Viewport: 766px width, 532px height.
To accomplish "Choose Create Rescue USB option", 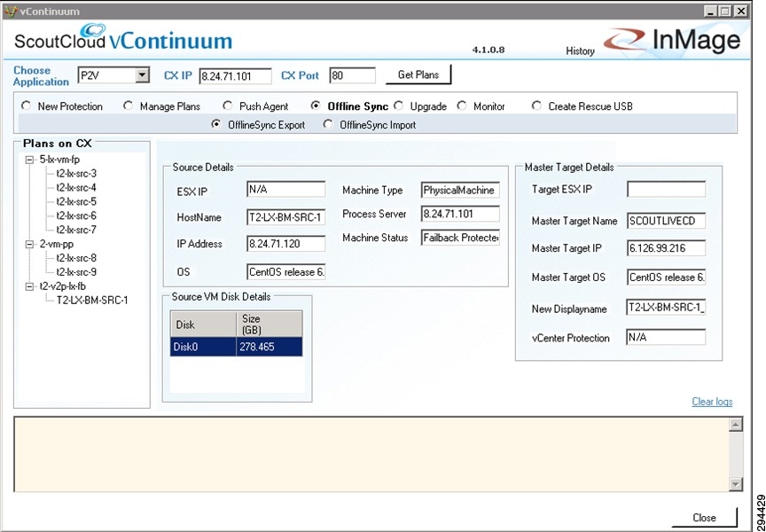I will (536, 106).
